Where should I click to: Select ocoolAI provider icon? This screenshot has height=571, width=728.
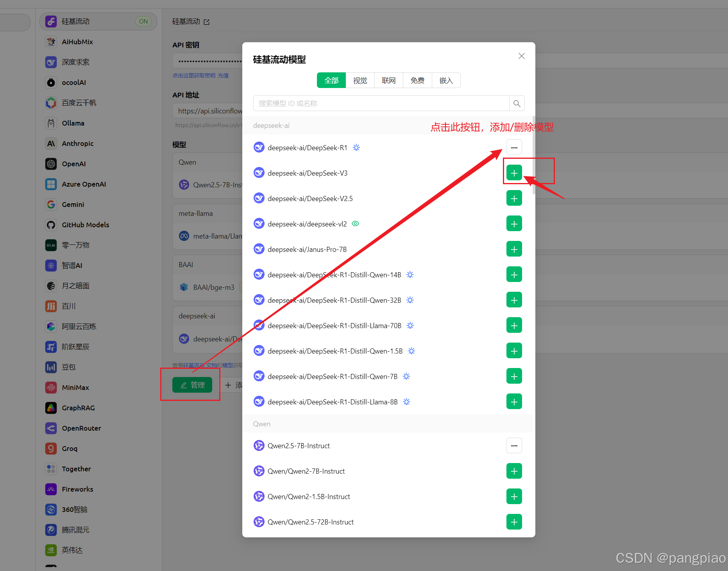pos(51,83)
